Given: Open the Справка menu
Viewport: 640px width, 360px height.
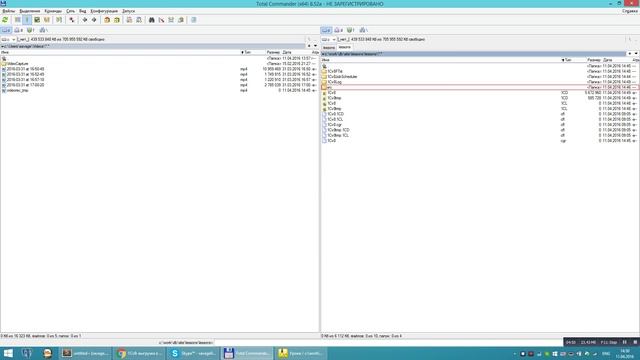Looking at the screenshot, I should pos(630,11).
